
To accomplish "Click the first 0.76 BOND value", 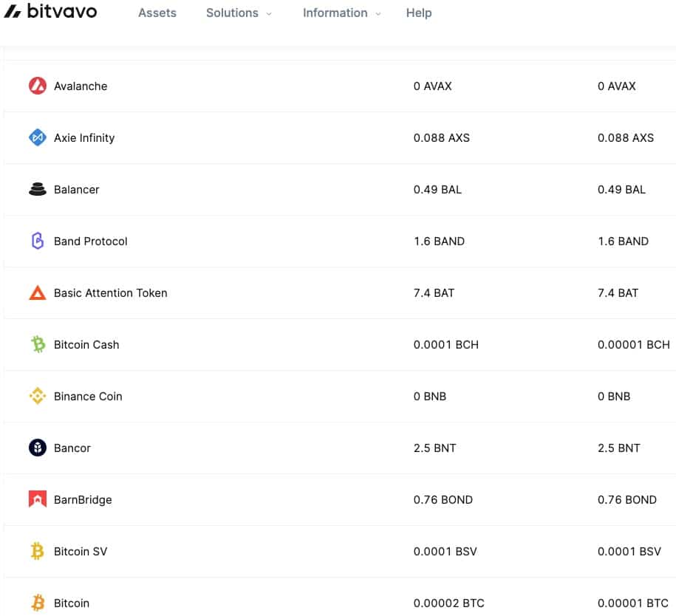I will click(x=443, y=500).
